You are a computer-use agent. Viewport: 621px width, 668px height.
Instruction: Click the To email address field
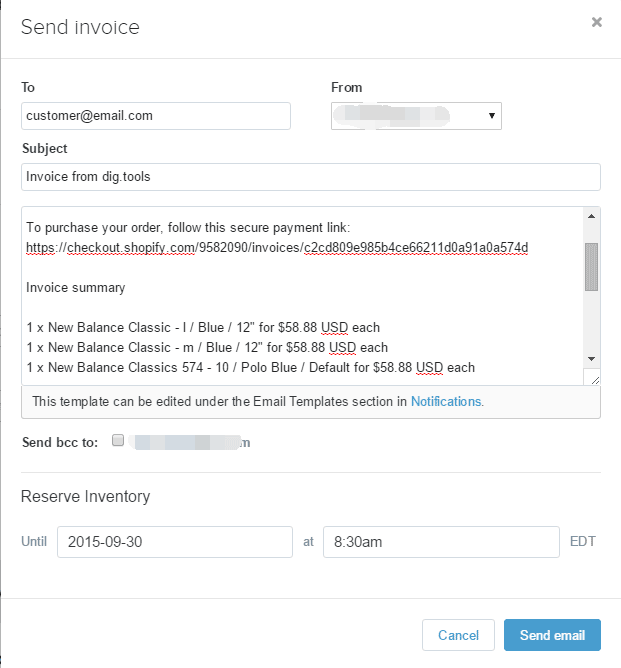pyautogui.click(x=155, y=116)
